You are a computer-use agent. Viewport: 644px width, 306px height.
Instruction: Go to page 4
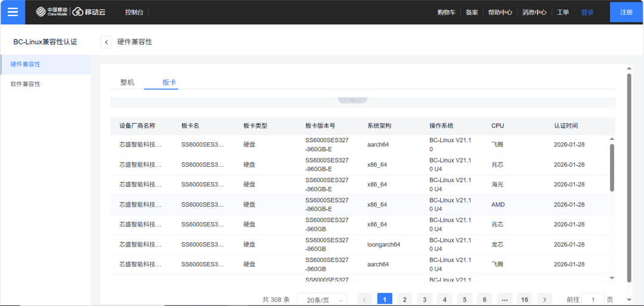pos(444,300)
